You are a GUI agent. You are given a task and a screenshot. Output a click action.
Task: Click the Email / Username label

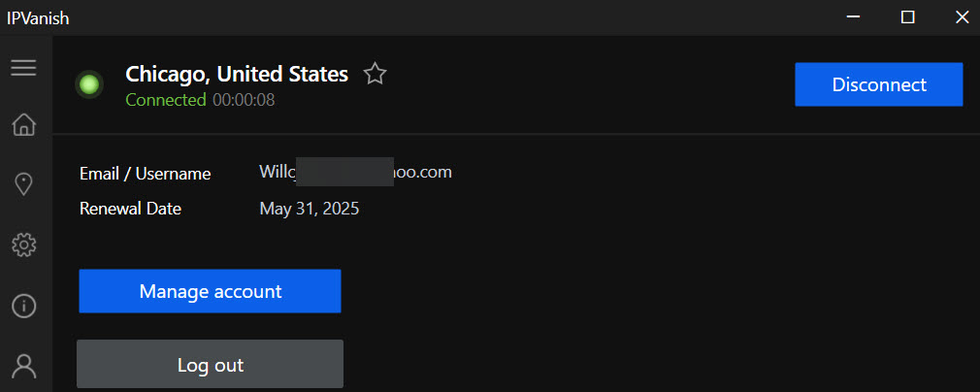click(x=145, y=174)
